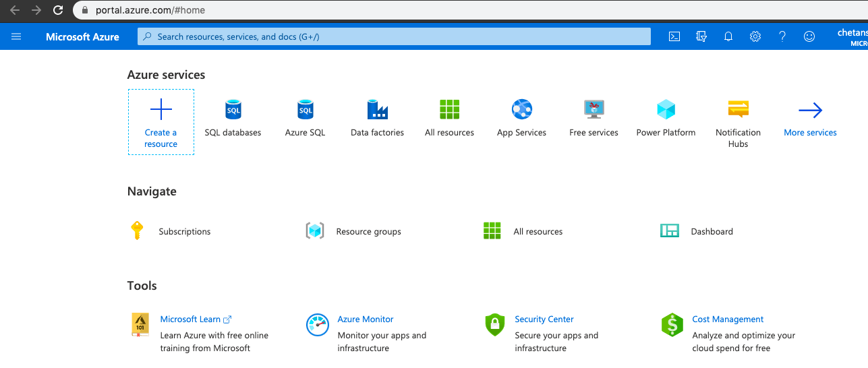Open SQL databases service icon
The width and height of the screenshot is (868, 368).
(x=233, y=109)
